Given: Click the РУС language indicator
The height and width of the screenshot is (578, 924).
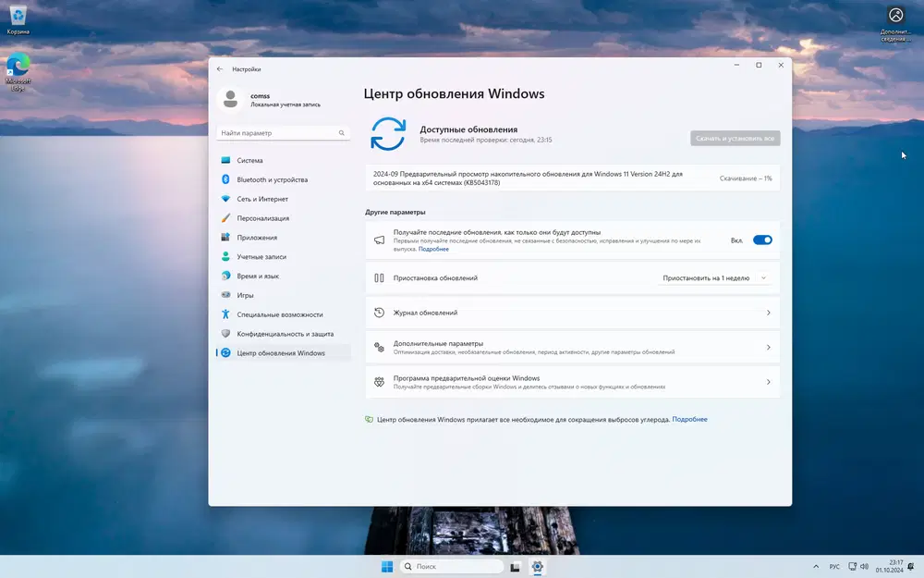Looking at the screenshot, I should pyautogui.click(x=834, y=567).
